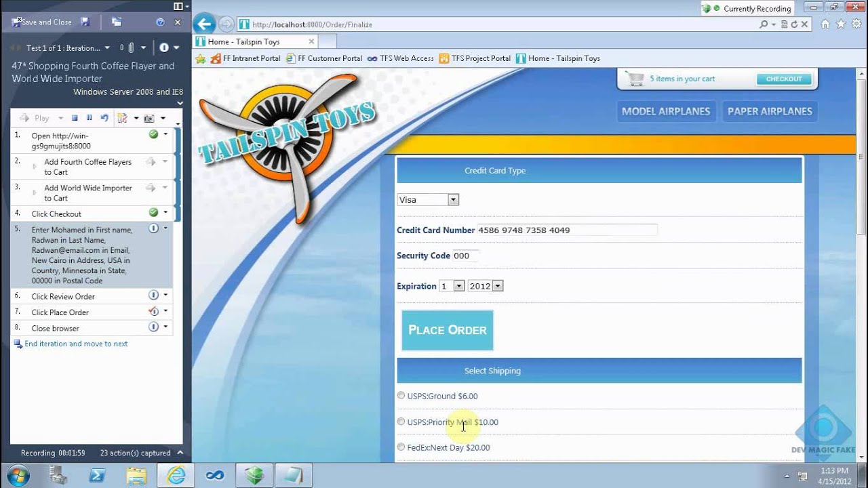
Task: Open status dropdown for Close browser step
Action: pos(165,327)
